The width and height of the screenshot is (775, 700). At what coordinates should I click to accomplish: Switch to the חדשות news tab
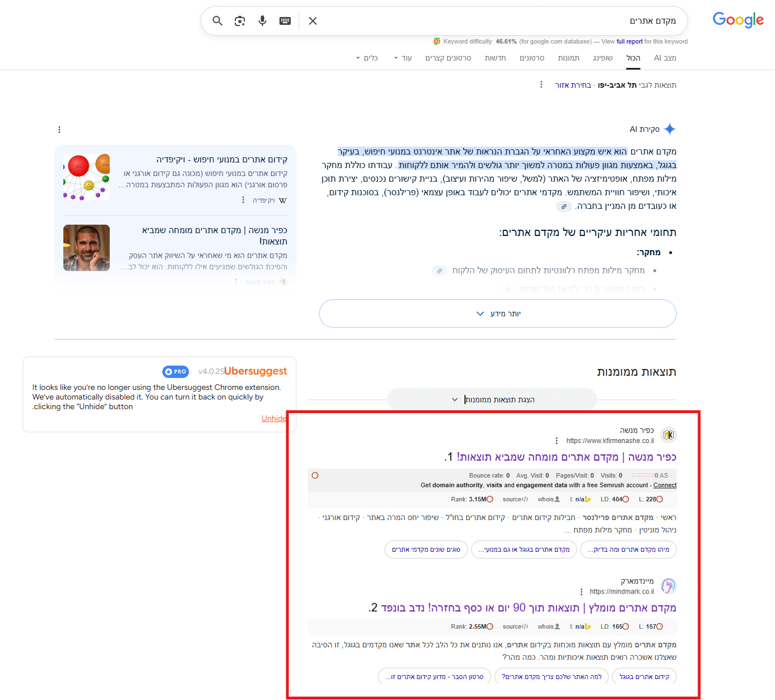click(495, 58)
